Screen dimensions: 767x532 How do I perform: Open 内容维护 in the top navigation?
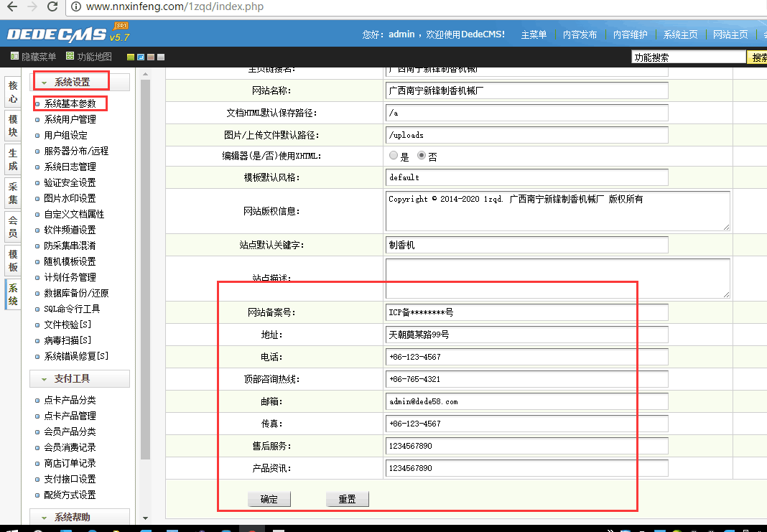click(630, 34)
